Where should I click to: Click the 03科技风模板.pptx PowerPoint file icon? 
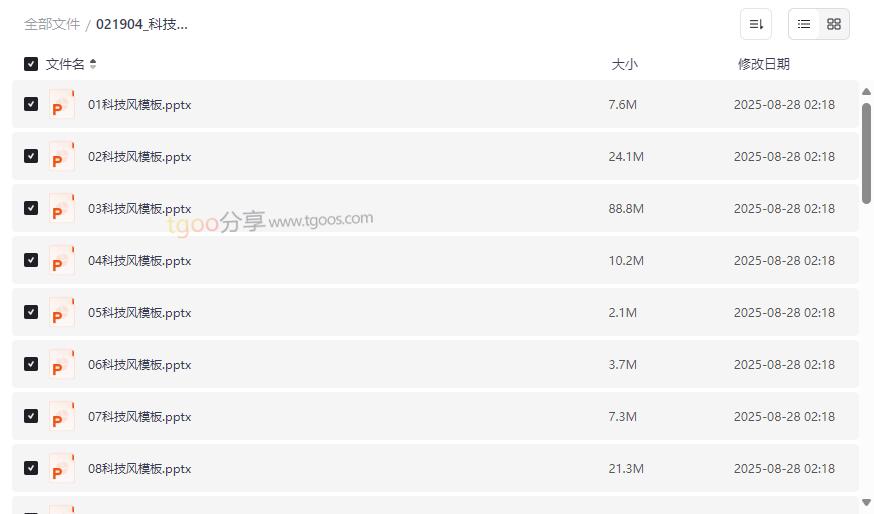(x=62, y=209)
